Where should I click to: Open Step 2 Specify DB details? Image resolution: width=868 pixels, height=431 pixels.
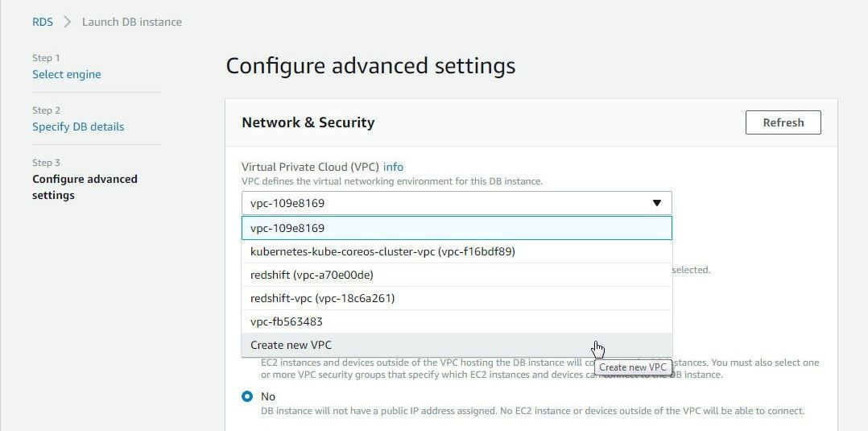(x=78, y=126)
